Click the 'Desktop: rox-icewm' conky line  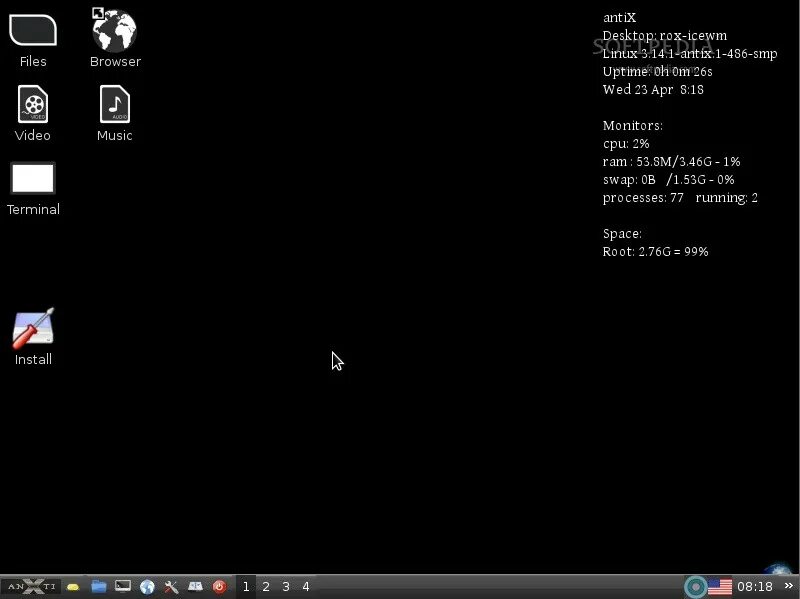pos(665,36)
